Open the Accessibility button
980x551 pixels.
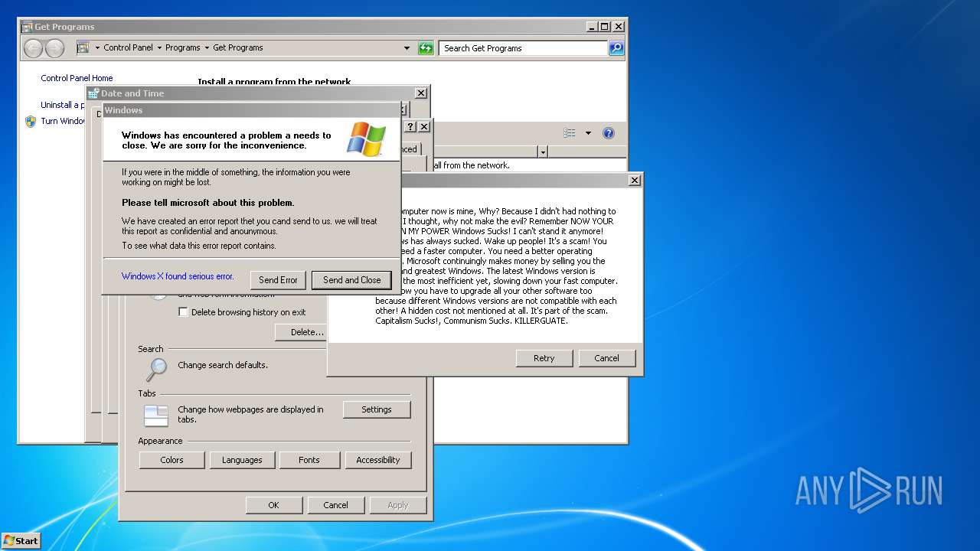click(378, 460)
